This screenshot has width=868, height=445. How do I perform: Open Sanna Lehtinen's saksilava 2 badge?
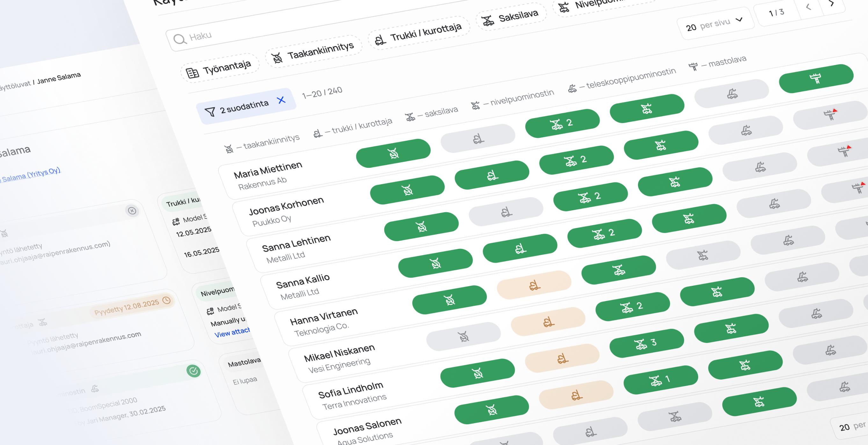(590, 197)
